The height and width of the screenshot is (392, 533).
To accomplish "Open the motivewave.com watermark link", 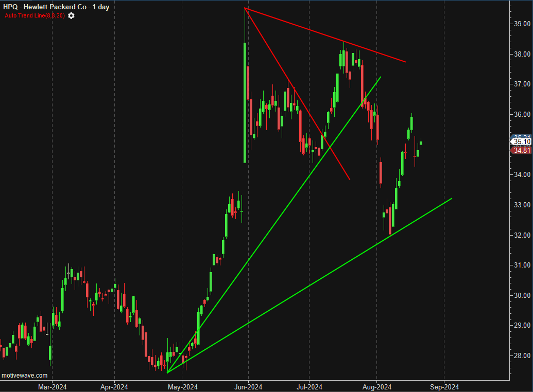I will point(24,376).
